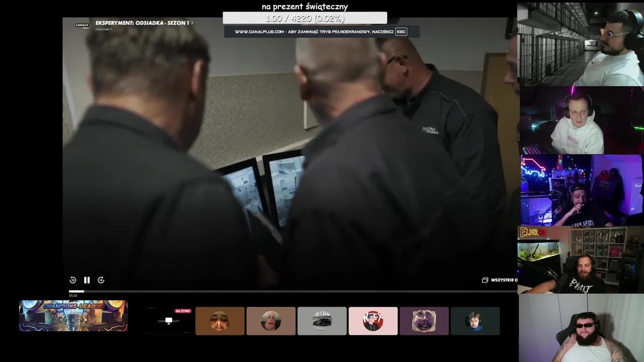Image resolution: width=644 pixels, height=362 pixels.
Task: Select the orange face avatar tile
Action: [x=220, y=321]
